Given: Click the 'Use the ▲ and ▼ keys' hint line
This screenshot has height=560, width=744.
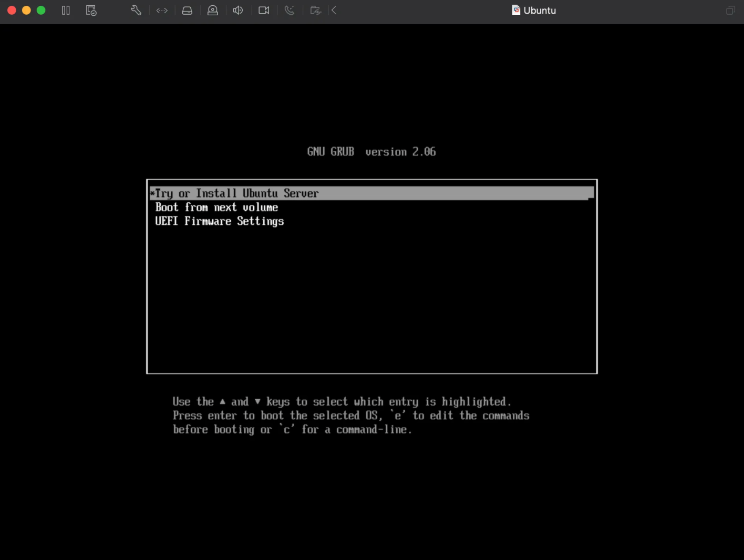Looking at the screenshot, I should [x=342, y=402].
